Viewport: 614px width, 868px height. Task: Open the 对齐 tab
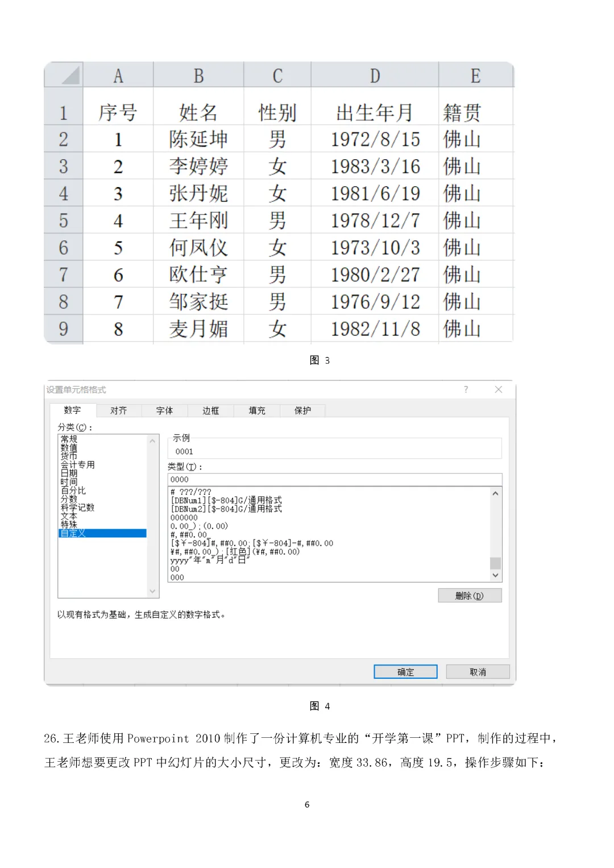pyautogui.click(x=119, y=410)
